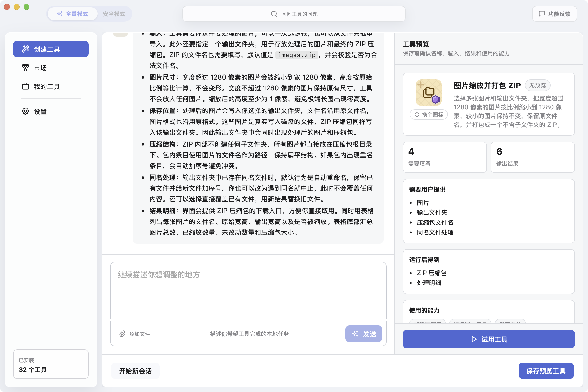Click 同名文件处理 in the required inputs list
The height and width of the screenshot is (392, 588).
click(x=435, y=232)
